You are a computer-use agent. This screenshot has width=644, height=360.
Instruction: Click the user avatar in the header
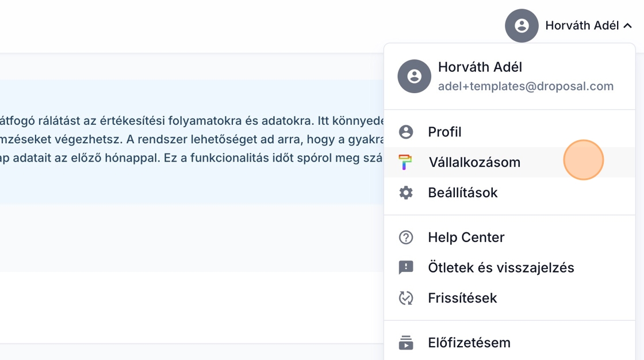521,25
